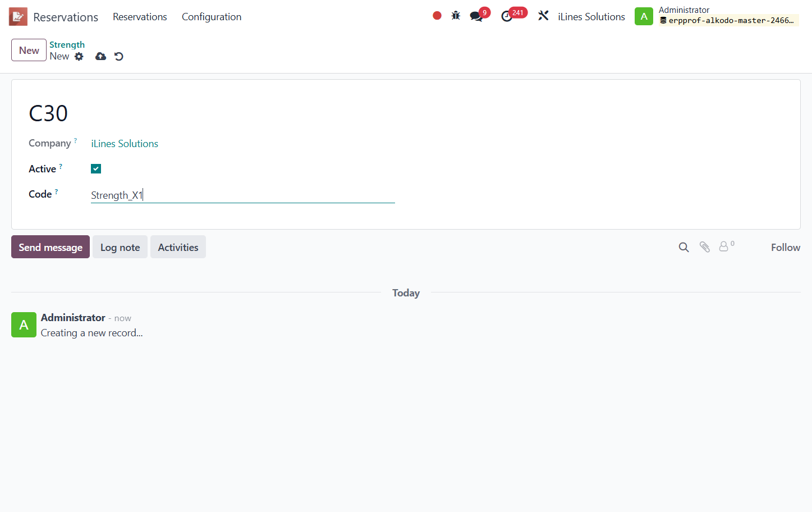Search messages using magnifier icon
The height and width of the screenshot is (512, 812).
coord(683,247)
